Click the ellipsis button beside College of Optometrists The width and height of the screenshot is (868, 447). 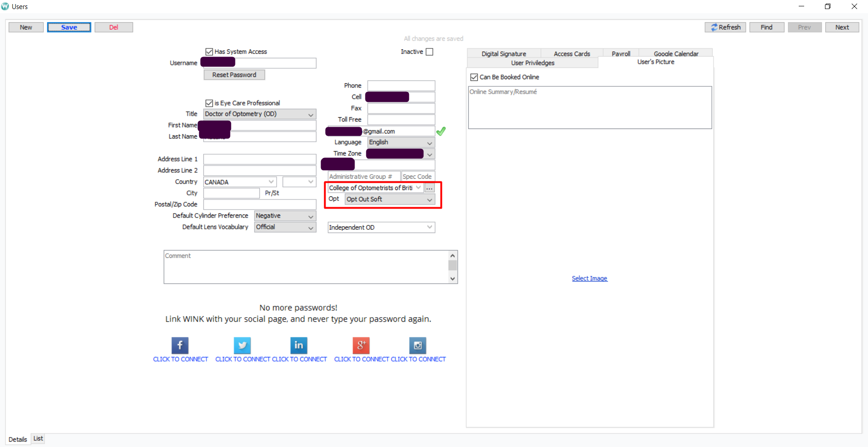pyautogui.click(x=429, y=188)
